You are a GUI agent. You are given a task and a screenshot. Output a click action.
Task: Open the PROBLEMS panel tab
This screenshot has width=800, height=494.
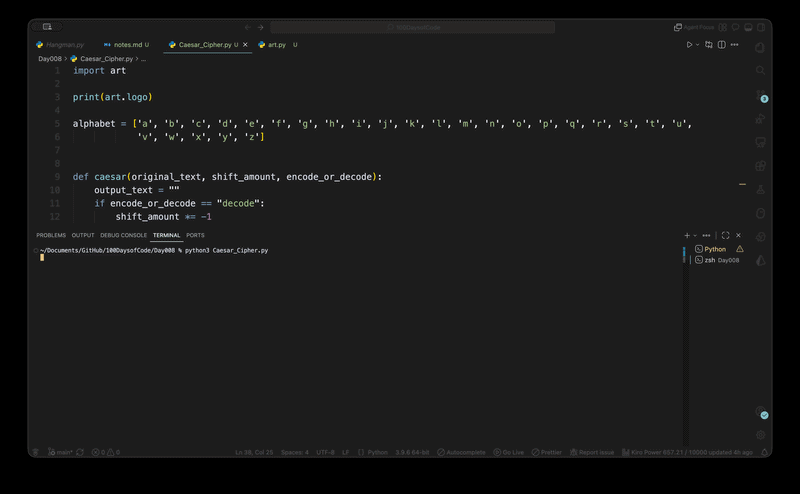[51, 235]
